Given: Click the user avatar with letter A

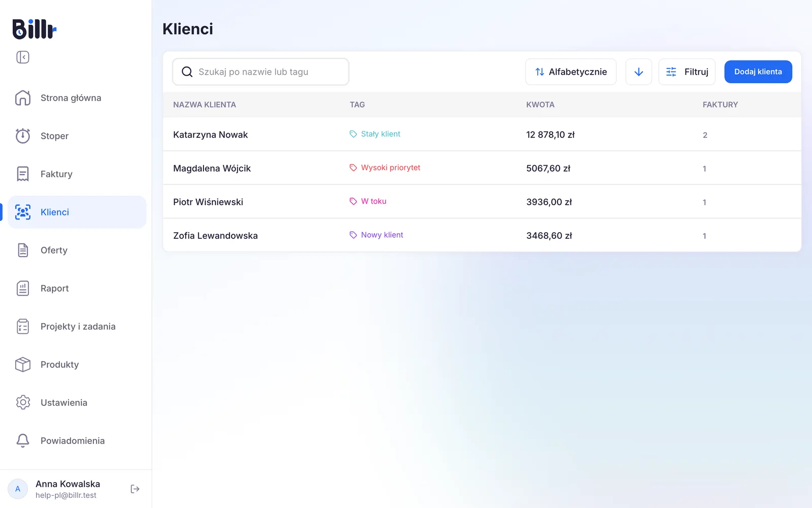Looking at the screenshot, I should tap(18, 489).
